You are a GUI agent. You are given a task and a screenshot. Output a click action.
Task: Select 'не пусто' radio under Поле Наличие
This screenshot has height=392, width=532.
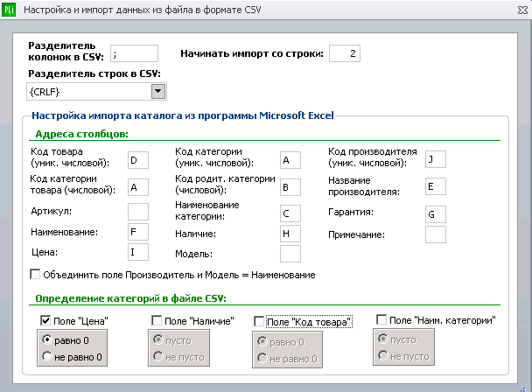[x=158, y=356]
